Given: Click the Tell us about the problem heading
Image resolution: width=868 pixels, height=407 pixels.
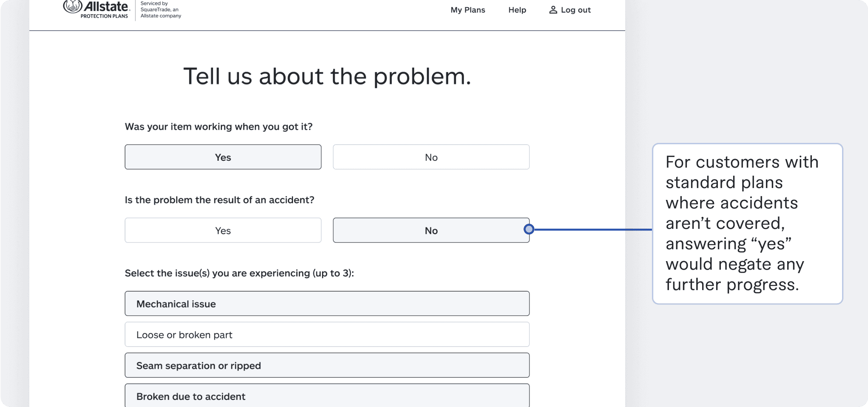Looking at the screenshot, I should click(327, 77).
